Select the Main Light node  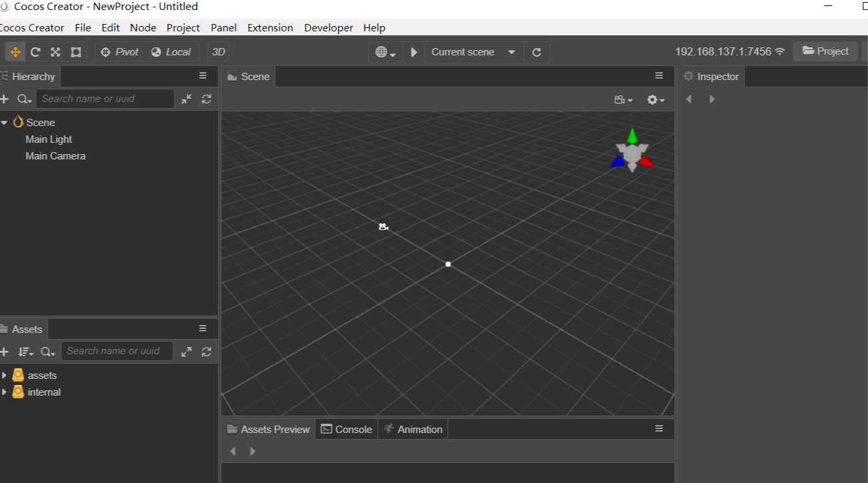(49, 139)
